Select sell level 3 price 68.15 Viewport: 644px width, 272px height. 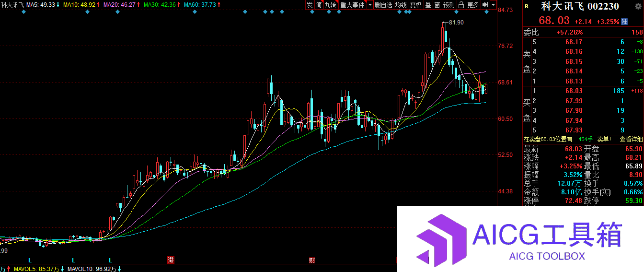(x=574, y=61)
